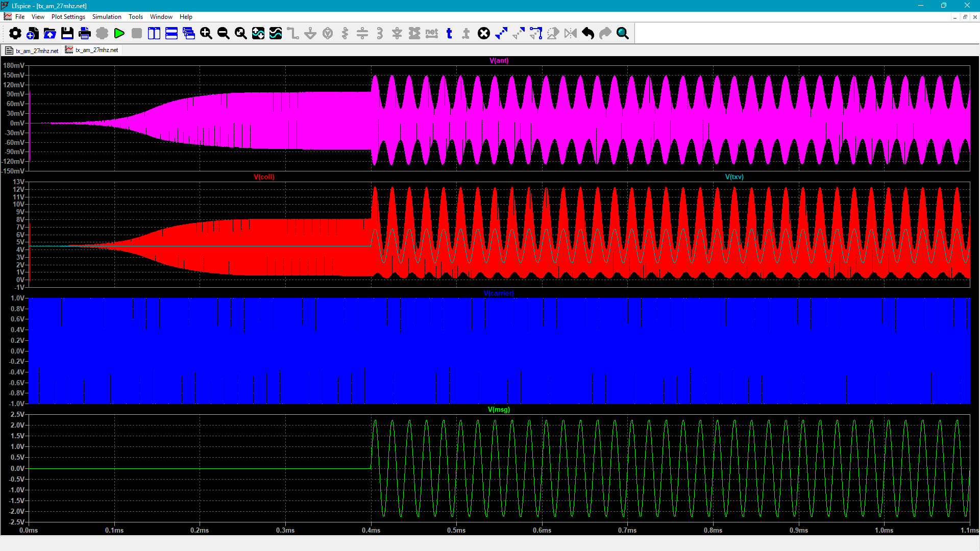The height and width of the screenshot is (551, 980).
Task: Cascade the windows
Action: point(189,34)
